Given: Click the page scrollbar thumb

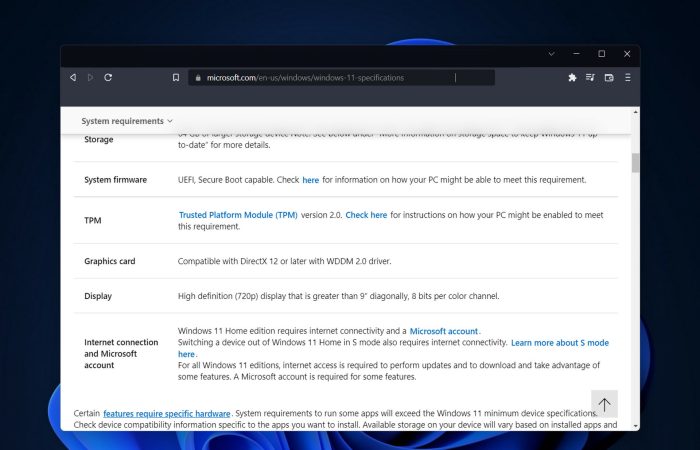Looking at the screenshot, I should tap(635, 162).
